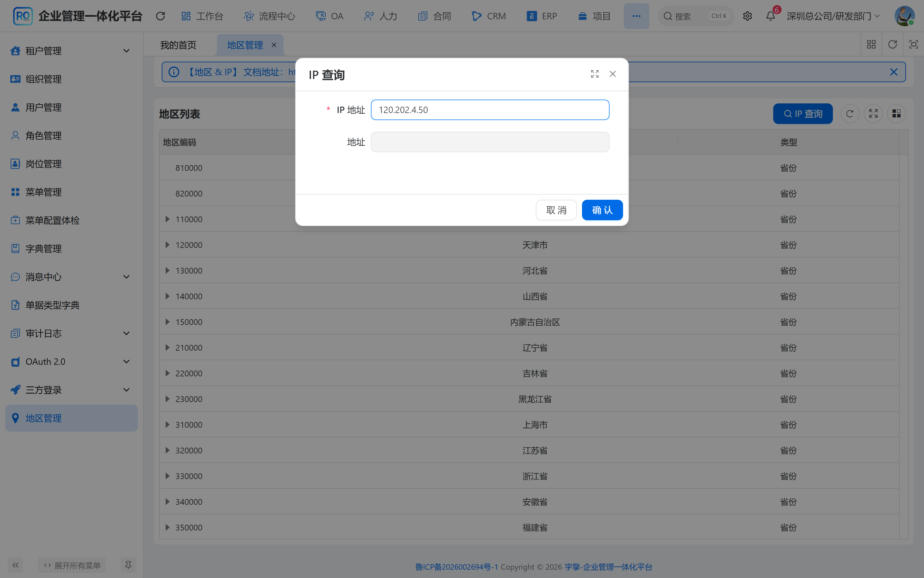Image resolution: width=924 pixels, height=578 pixels.
Task: Expand the 310000 上海市 row
Action: 167,424
